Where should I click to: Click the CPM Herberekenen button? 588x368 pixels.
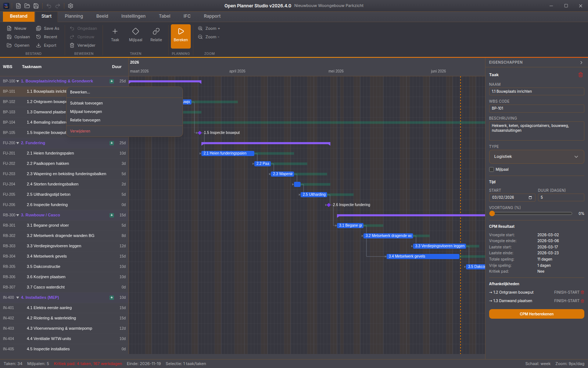[x=537, y=314]
